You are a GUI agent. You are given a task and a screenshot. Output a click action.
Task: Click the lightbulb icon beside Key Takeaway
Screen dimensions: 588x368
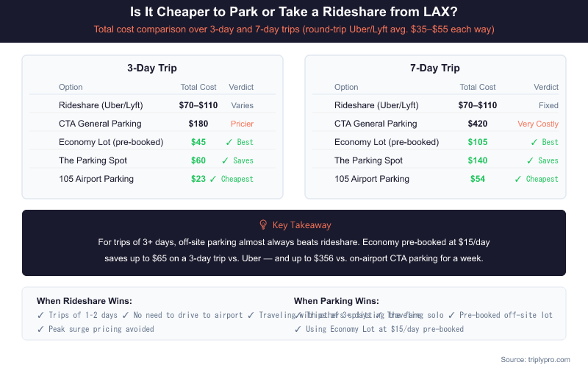coord(262,225)
